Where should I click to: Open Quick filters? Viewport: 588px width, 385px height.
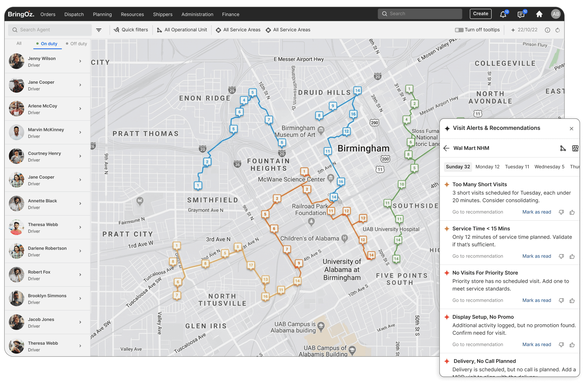click(131, 30)
